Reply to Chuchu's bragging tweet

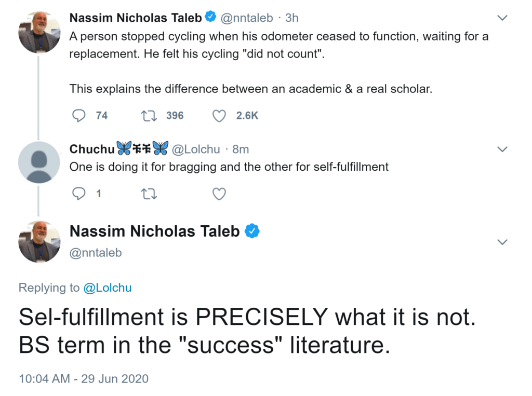click(x=78, y=194)
